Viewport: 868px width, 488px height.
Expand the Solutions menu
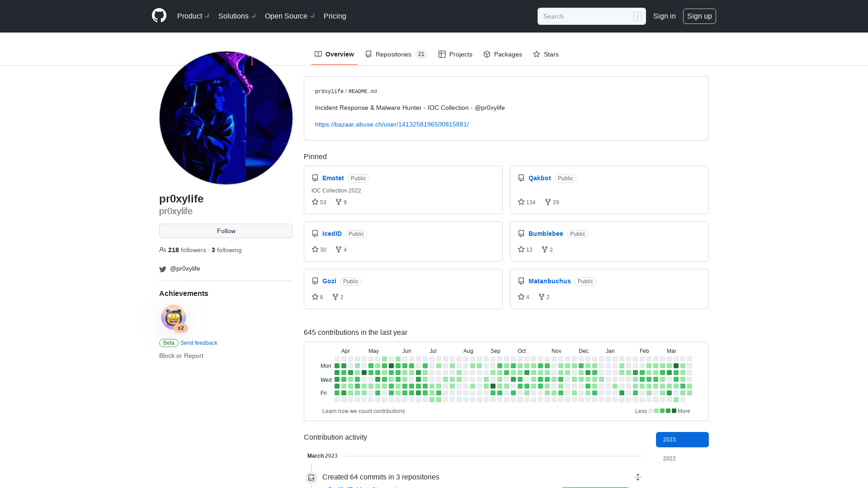237,16
